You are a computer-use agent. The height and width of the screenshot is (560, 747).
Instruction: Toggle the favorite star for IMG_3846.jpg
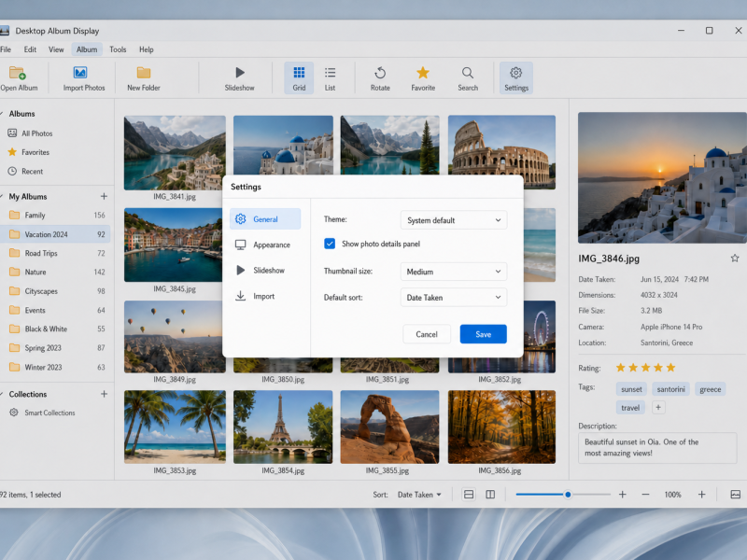tap(735, 259)
